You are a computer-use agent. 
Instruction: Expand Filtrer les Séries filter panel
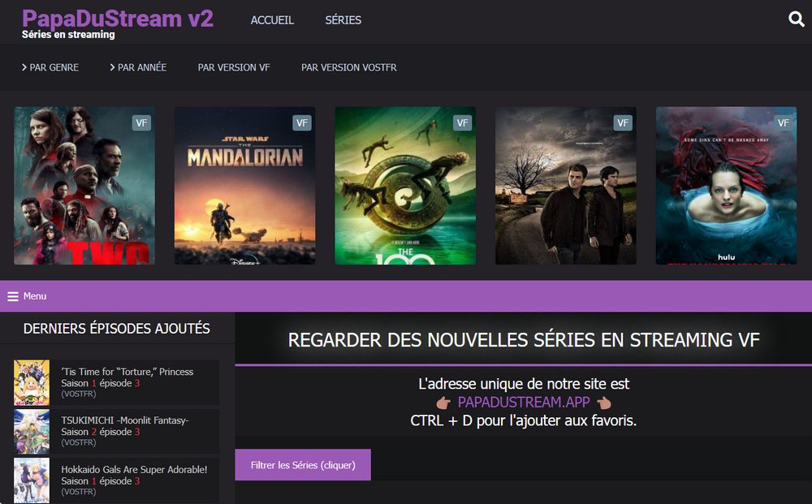(303, 465)
